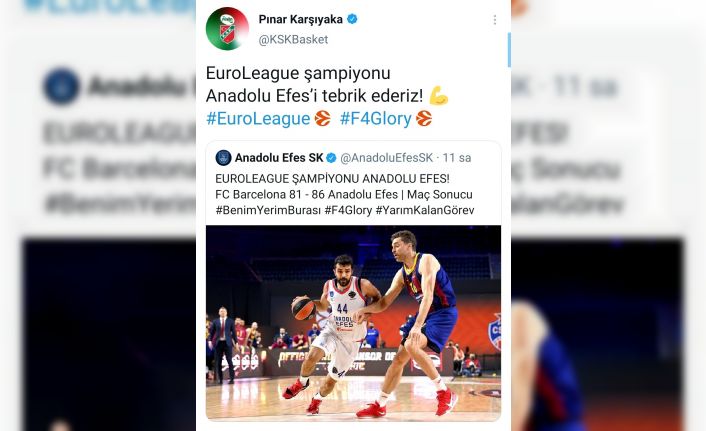The height and width of the screenshot is (431, 706).
Task: Open the quoted tweet's 11 sa timestamp
Action: pos(457,158)
